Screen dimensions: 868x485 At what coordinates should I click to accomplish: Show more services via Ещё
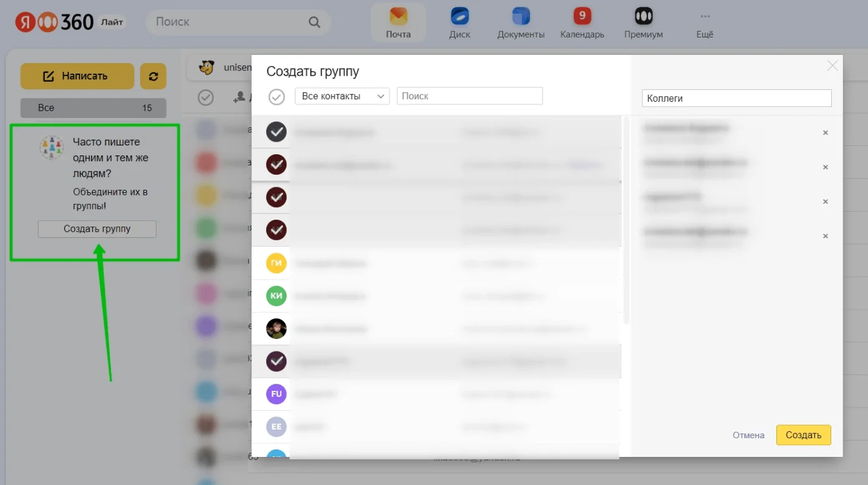coord(705,22)
